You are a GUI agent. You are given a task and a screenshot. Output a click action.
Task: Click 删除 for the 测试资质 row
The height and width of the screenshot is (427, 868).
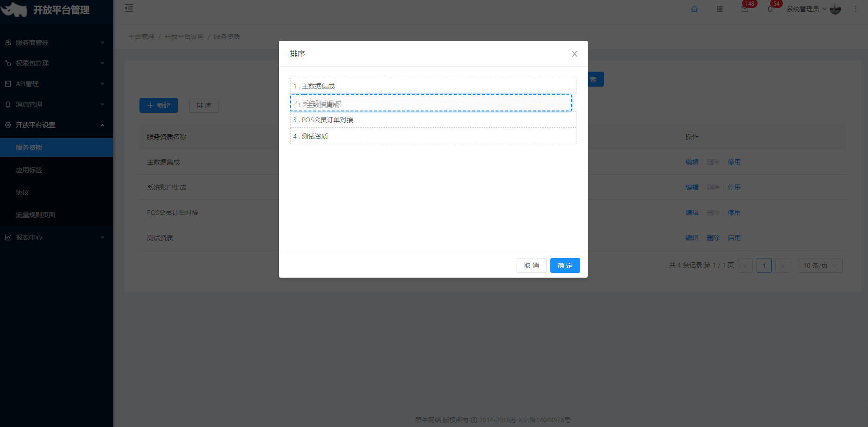coord(713,238)
